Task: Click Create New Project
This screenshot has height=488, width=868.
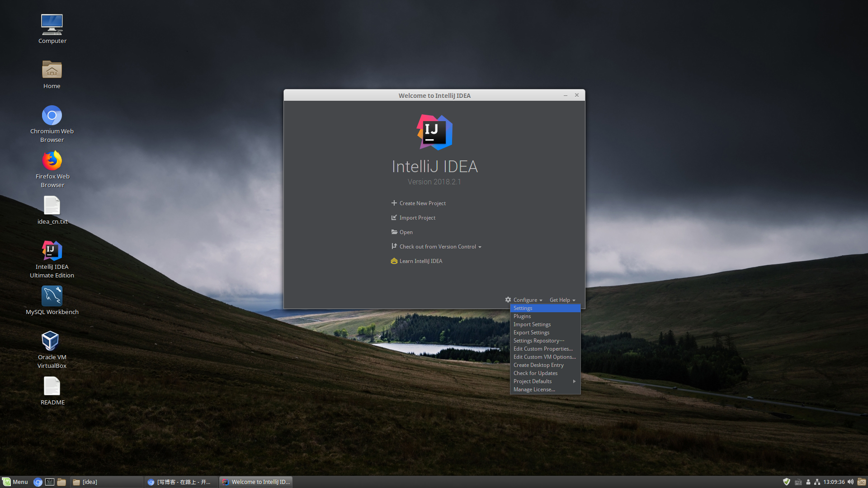Action: pos(422,203)
